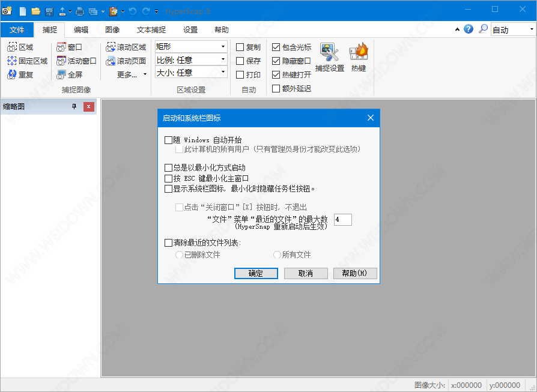This screenshot has width=537, height=392.
Task: Open the 热键 hotkeys button
Action: coord(359,58)
